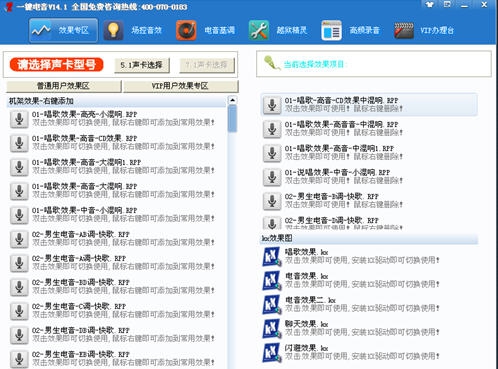Click the kx icon for 闪避效果.kx
Screen dimensions: 498x369
(x=272, y=352)
